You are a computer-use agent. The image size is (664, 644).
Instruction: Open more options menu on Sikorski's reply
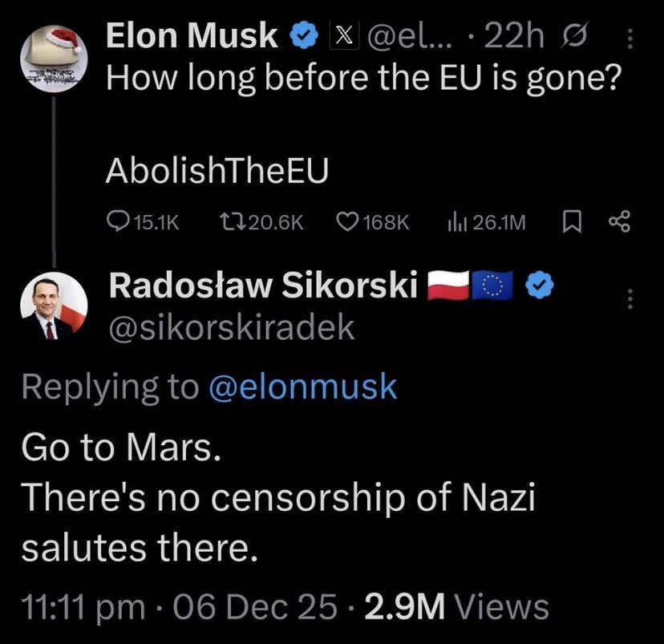coord(630,299)
